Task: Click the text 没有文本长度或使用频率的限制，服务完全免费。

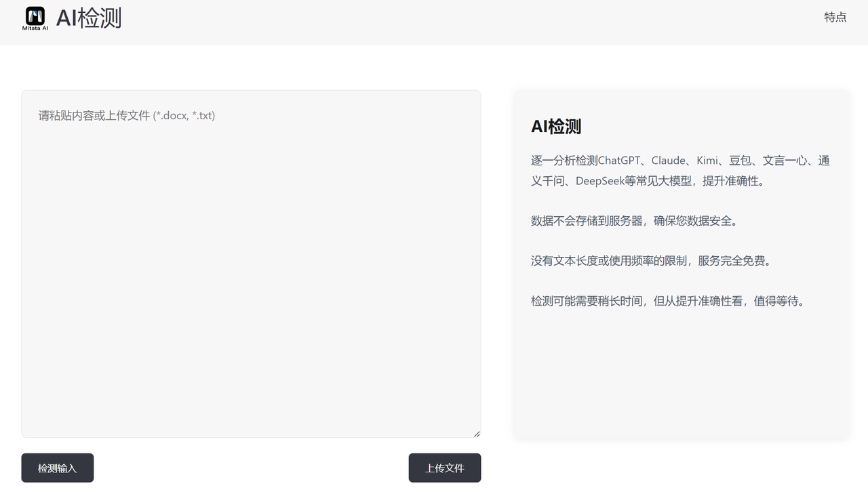Action: click(x=651, y=261)
